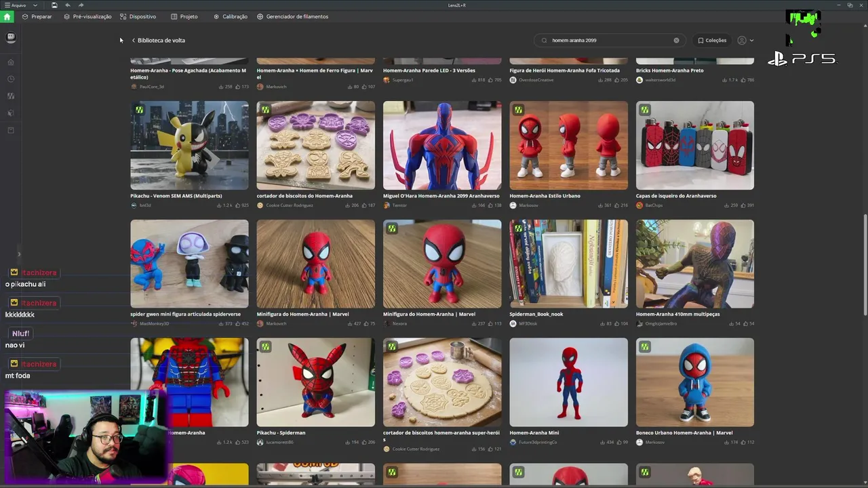This screenshot has width=868, height=488.
Task: Open Capas de isqueiro do Aranhaverso thumbnail
Action: (695, 146)
